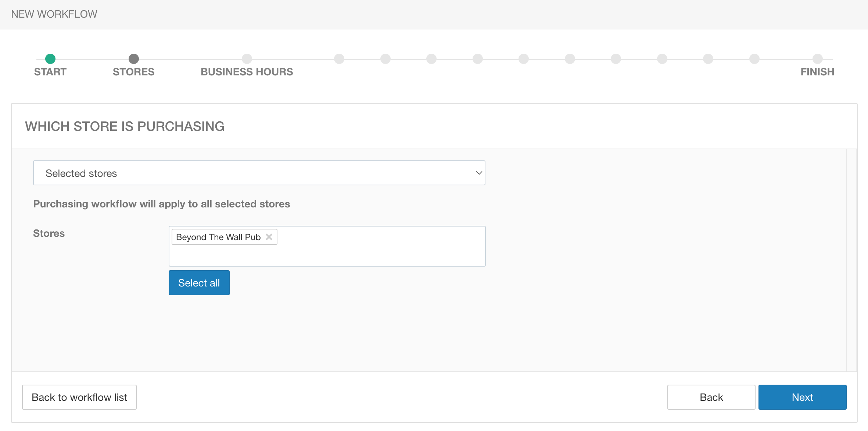The width and height of the screenshot is (868, 431).
Task: Click the first unlabeled step dot after Business Hours
Action: pos(339,59)
